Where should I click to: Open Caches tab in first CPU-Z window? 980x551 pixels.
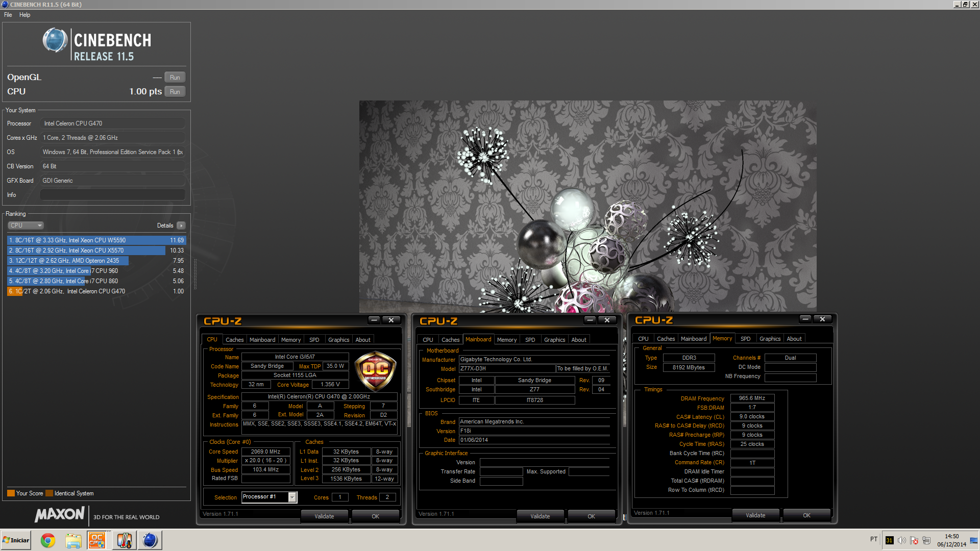click(235, 340)
